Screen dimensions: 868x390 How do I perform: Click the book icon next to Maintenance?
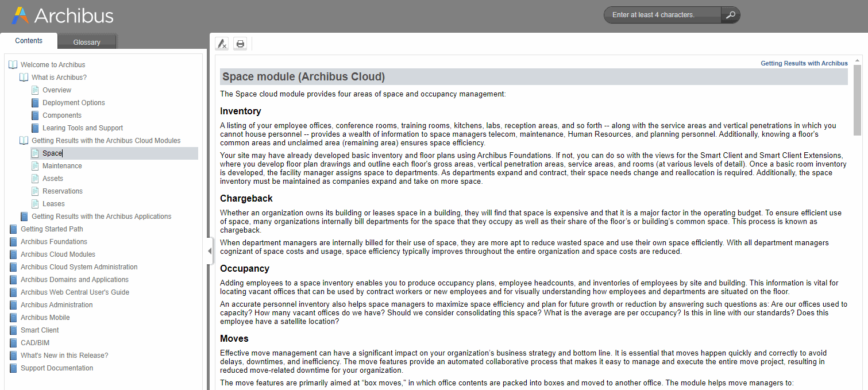[x=34, y=165]
